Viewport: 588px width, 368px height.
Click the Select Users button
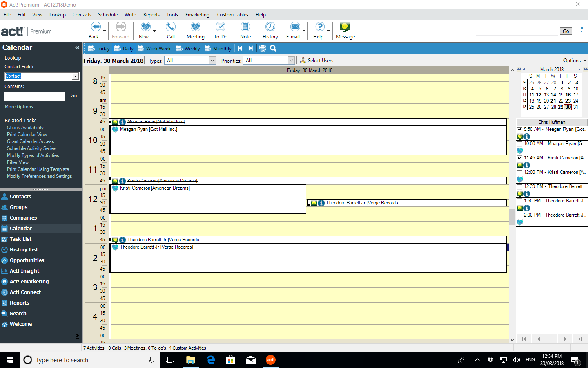[x=316, y=61]
